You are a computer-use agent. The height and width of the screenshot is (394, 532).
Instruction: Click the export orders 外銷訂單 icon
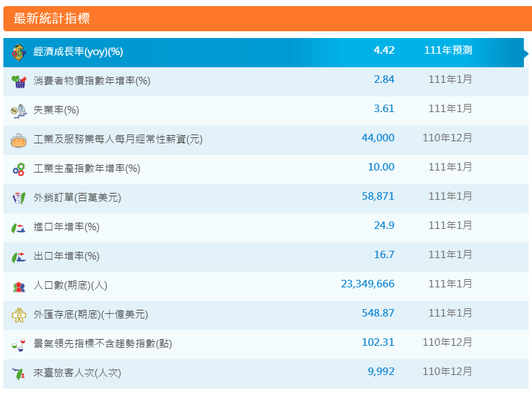point(18,198)
